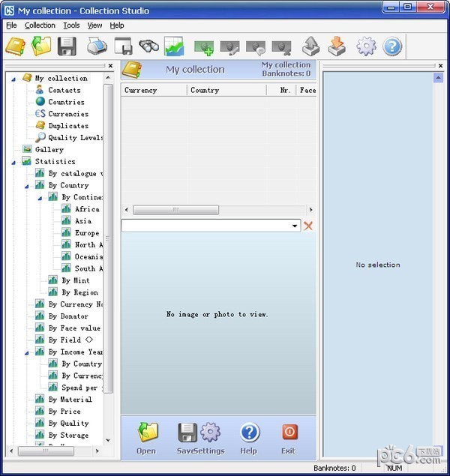450x476 pixels.
Task: Click the Help icon in bottom panel
Action: pos(250,433)
